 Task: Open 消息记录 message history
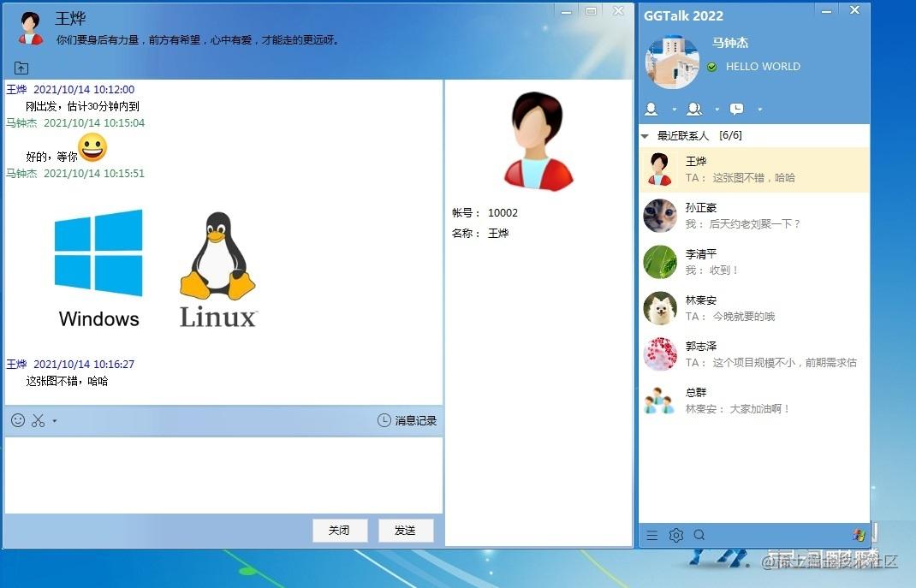tap(407, 420)
